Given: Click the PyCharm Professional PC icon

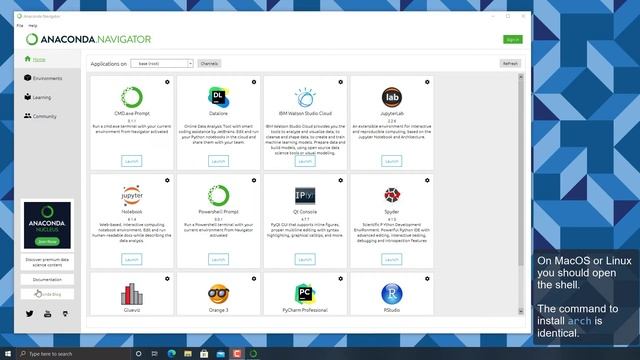Looking at the screenshot, I should (x=305, y=294).
